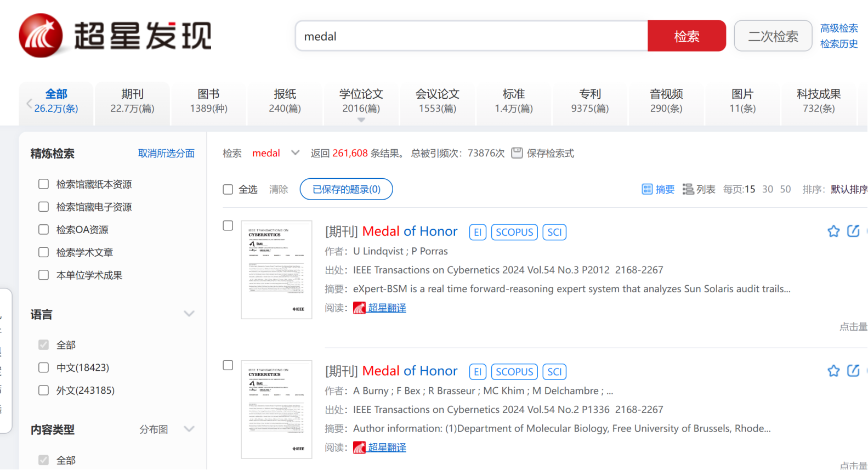Click the red 检索 search button

point(687,36)
